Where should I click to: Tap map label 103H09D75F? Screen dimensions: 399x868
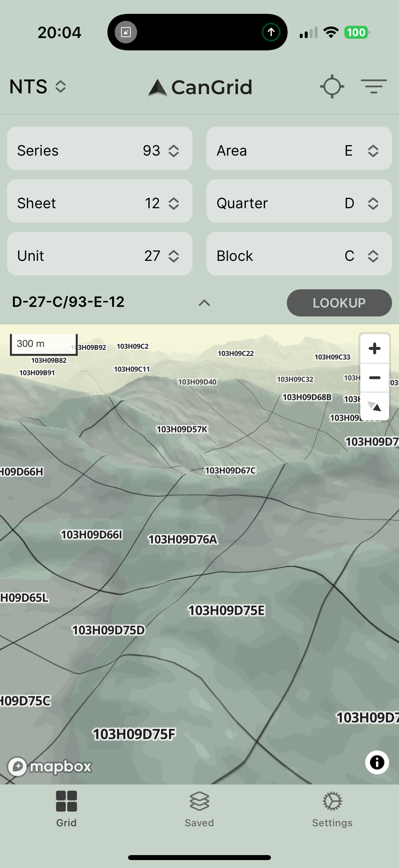(134, 734)
